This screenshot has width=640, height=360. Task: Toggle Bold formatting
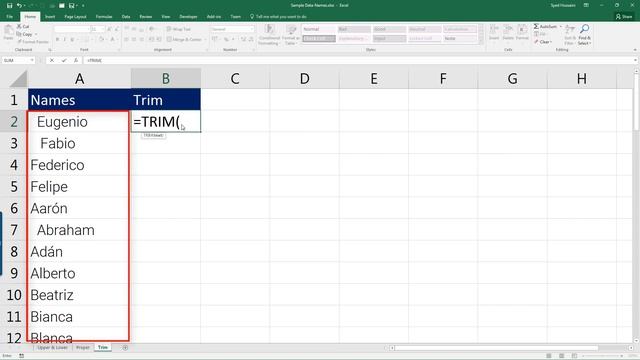58,40
